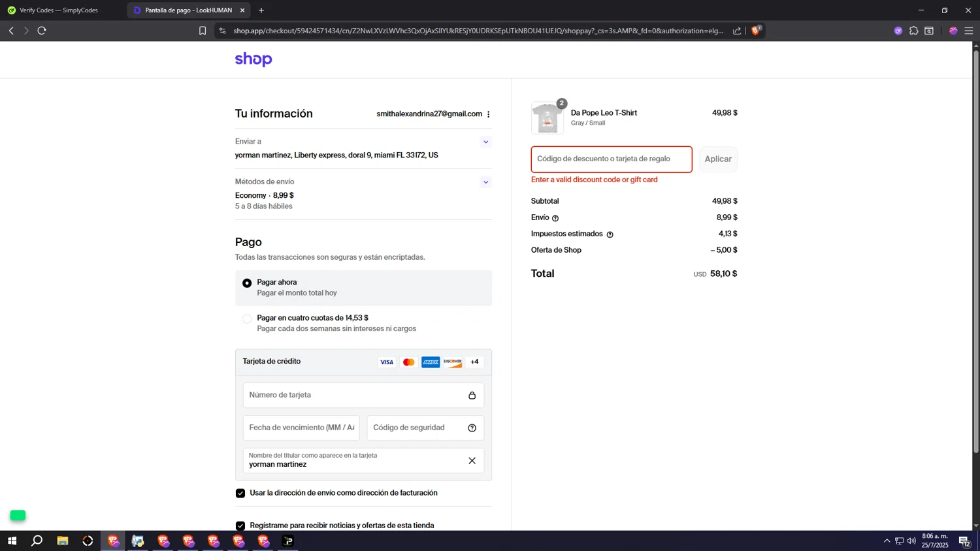Viewport: 980px width, 551px height.
Task: Click shipping info help icon next to Envío
Action: click(555, 218)
